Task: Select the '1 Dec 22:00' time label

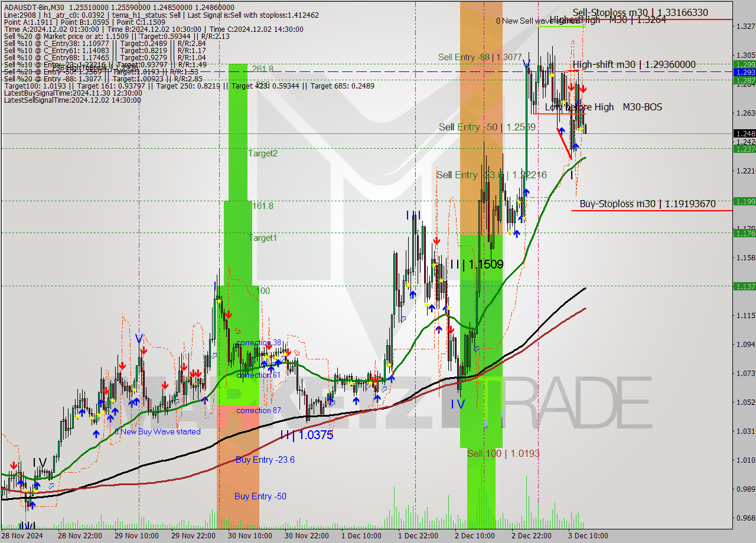Action: [x=418, y=536]
